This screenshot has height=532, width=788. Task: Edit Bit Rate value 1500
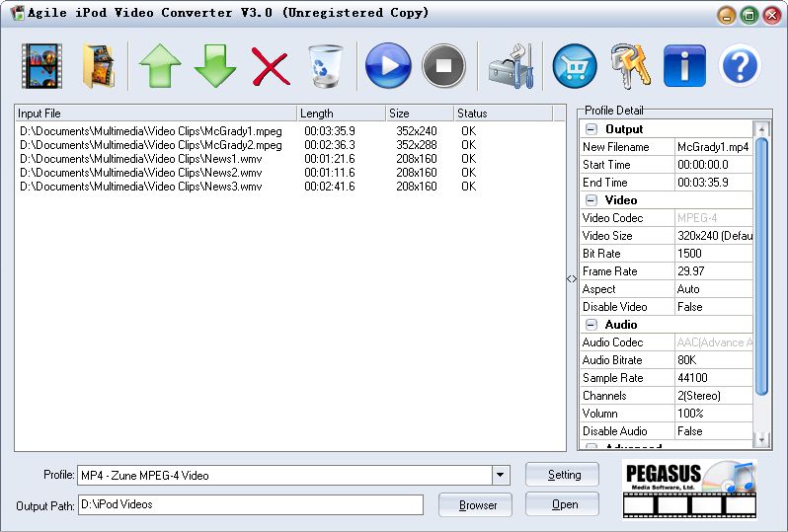coord(714,254)
